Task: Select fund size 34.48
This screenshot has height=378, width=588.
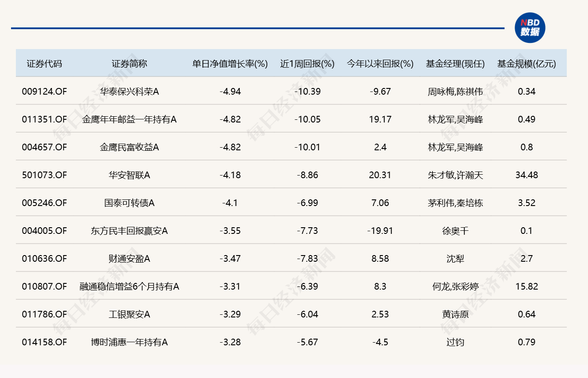Action: click(x=527, y=175)
